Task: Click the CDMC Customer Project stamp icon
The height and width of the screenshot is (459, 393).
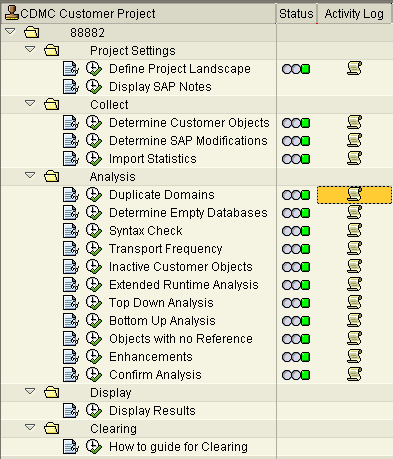Action: coord(12,13)
